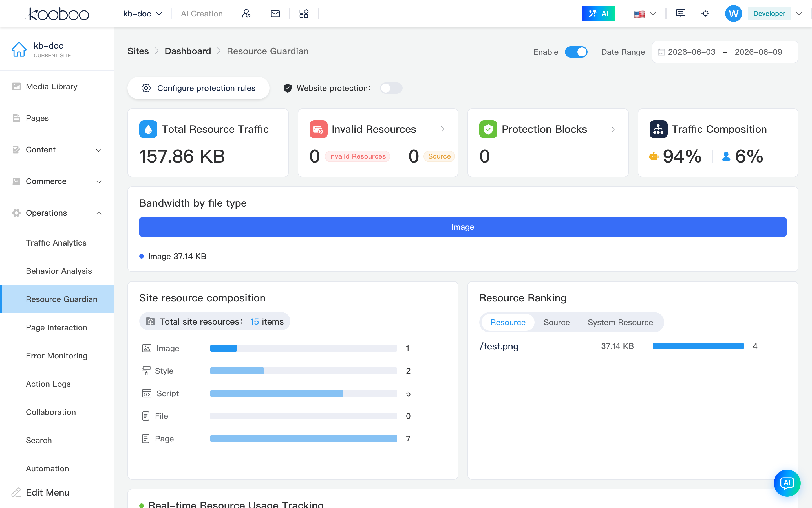
Task: Open the user management icon in top bar
Action: [x=246, y=14]
